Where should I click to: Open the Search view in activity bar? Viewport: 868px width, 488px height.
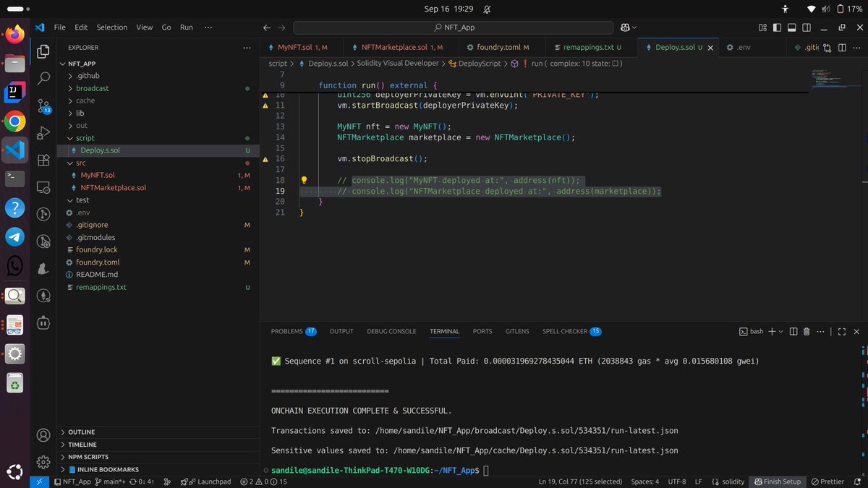point(43,78)
